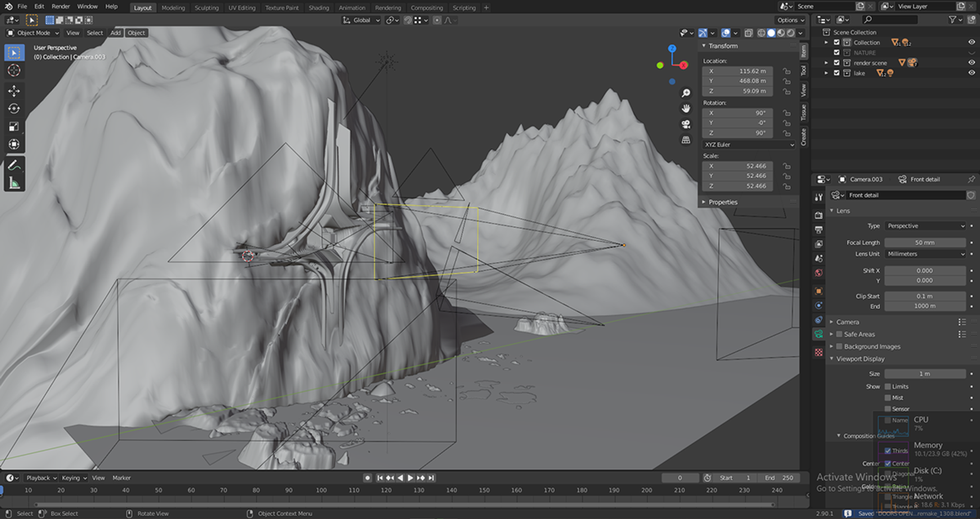Open the Object Data camera properties icon
Image resolution: width=980 pixels, height=519 pixels.
coord(818,334)
